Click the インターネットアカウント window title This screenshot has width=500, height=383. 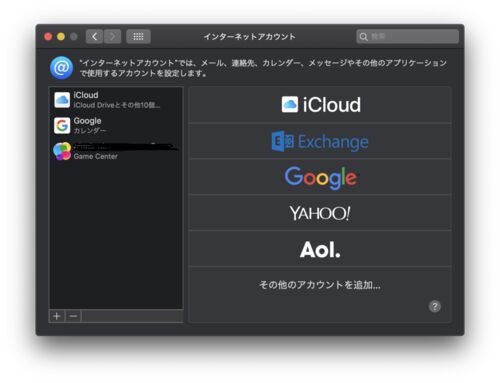click(250, 36)
